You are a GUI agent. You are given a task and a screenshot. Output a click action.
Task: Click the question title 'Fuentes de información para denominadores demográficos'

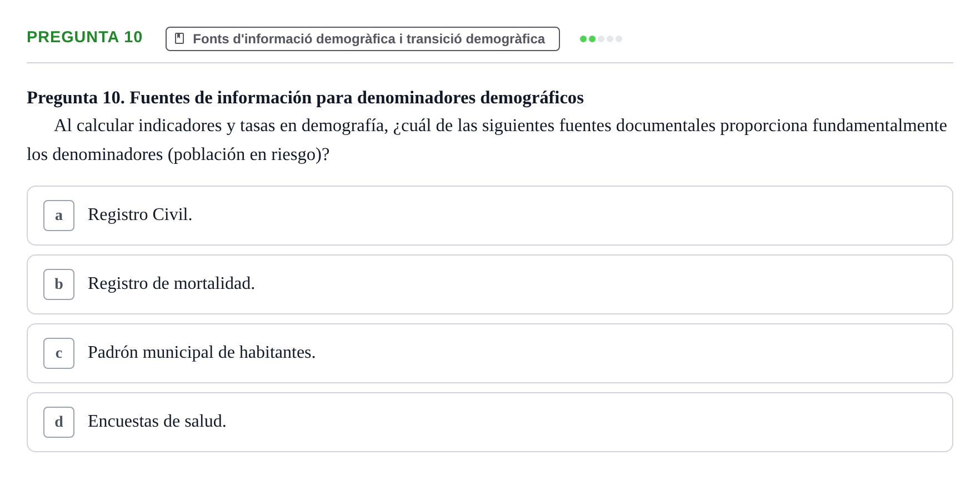coord(357,98)
